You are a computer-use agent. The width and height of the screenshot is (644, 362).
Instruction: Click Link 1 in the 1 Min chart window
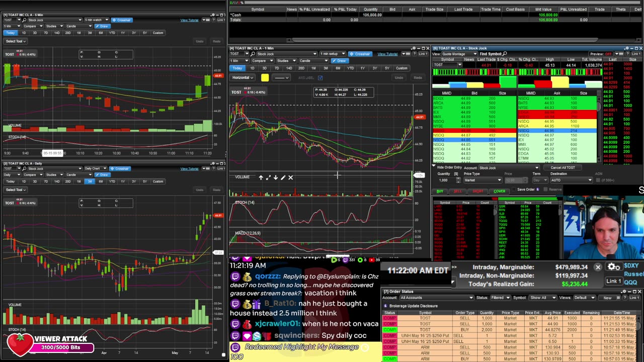[424, 54]
